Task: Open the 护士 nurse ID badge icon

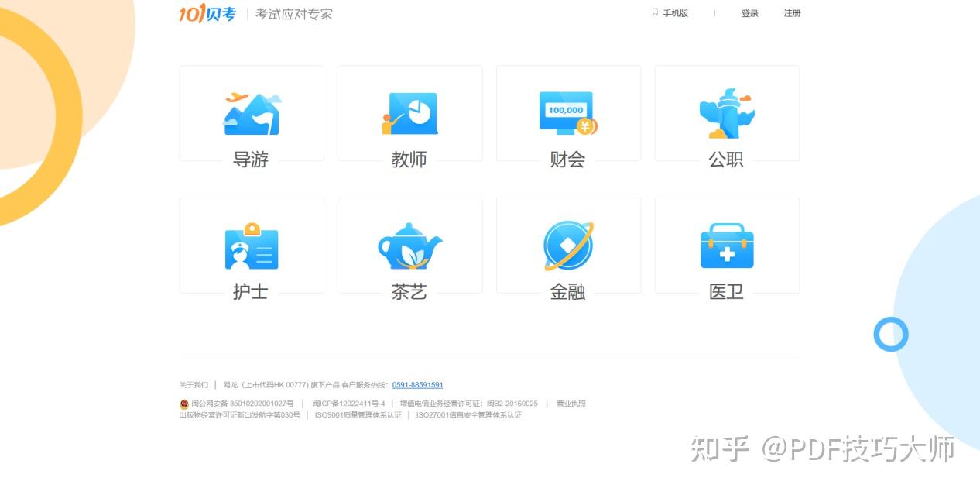Action: [x=252, y=246]
